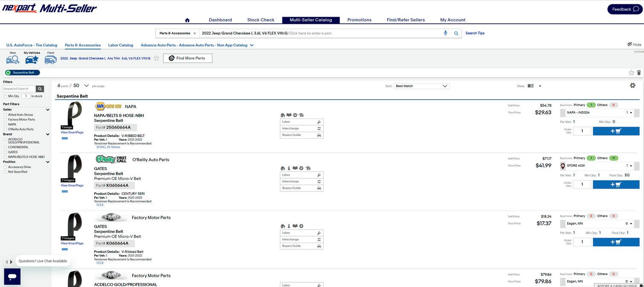Check the O'Reilly Auto Parts seller filter
The image size is (644, 287).
point(5,129)
